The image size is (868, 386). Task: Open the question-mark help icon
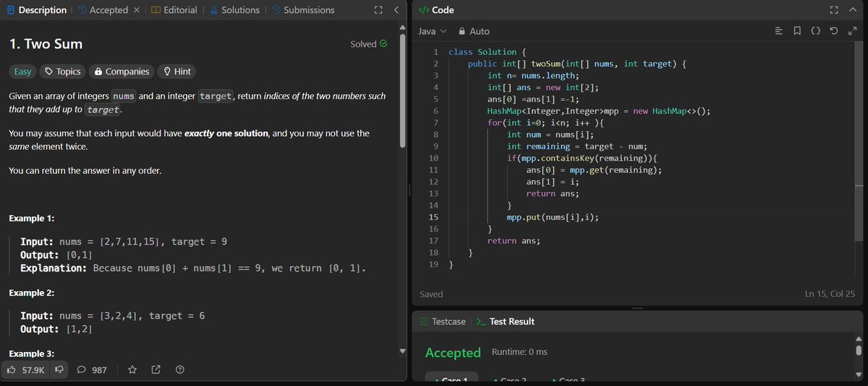point(180,370)
